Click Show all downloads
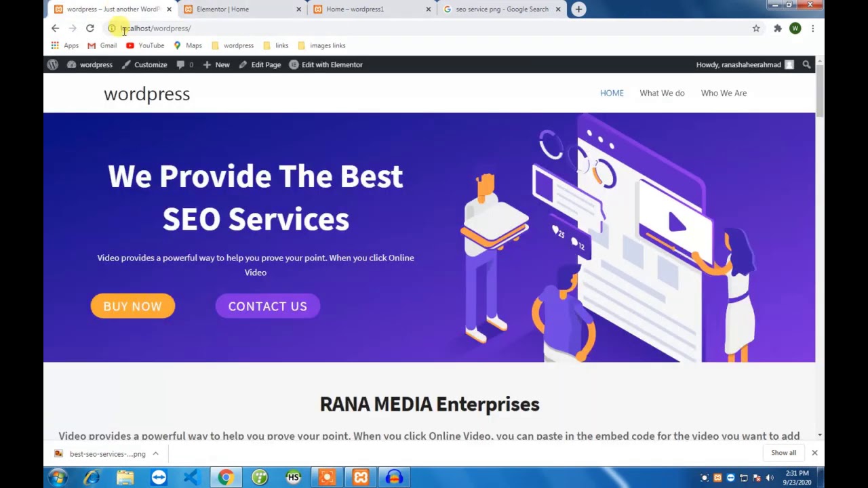The image size is (868, 488). click(783, 453)
